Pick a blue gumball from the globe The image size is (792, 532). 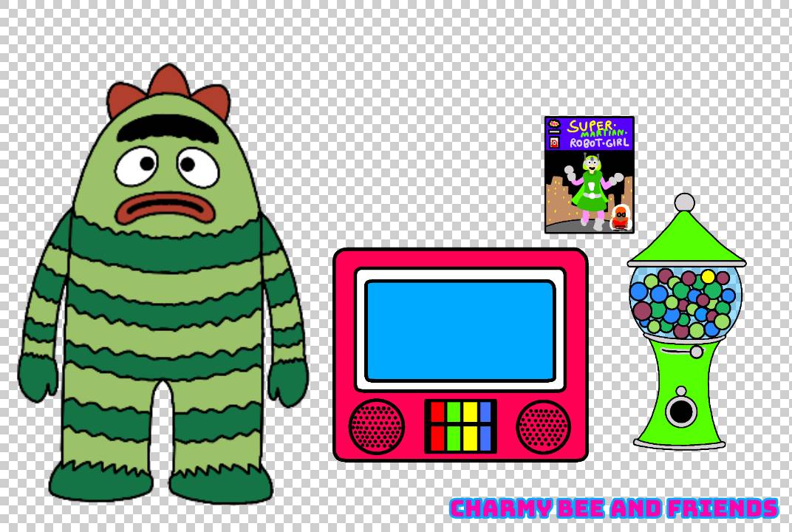[x=658, y=295]
